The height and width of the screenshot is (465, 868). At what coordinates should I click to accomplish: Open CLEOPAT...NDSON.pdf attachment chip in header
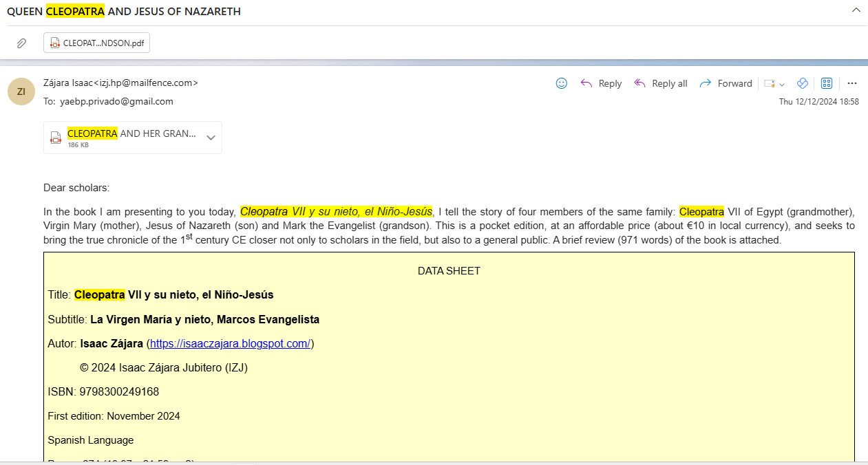coord(96,43)
